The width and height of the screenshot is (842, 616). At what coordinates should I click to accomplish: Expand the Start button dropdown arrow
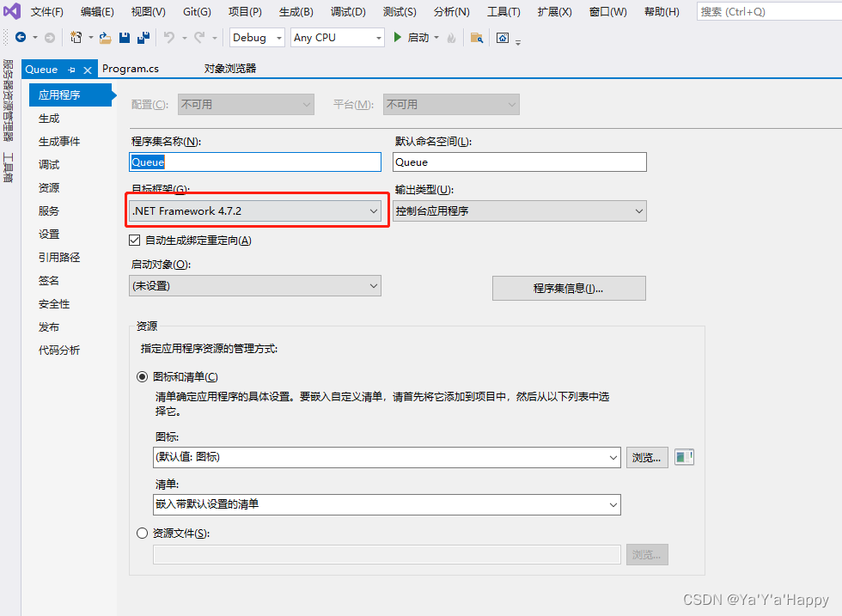pyautogui.click(x=436, y=38)
